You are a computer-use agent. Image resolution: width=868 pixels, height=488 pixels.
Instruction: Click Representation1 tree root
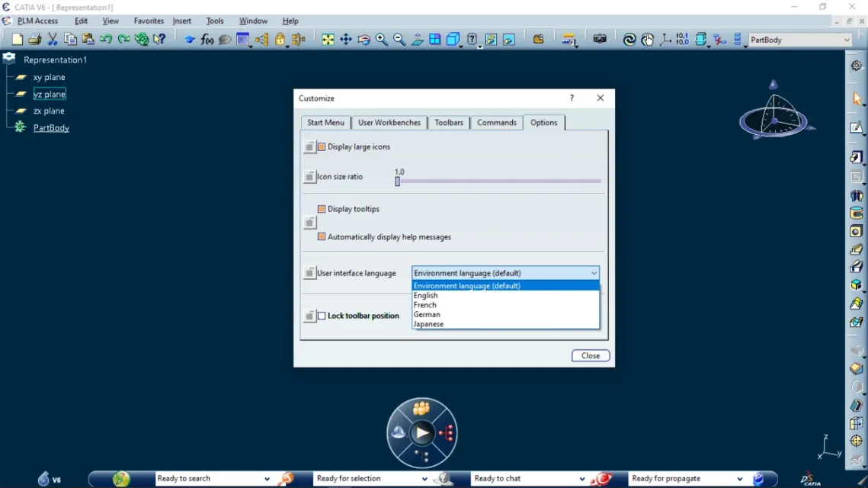(x=55, y=59)
